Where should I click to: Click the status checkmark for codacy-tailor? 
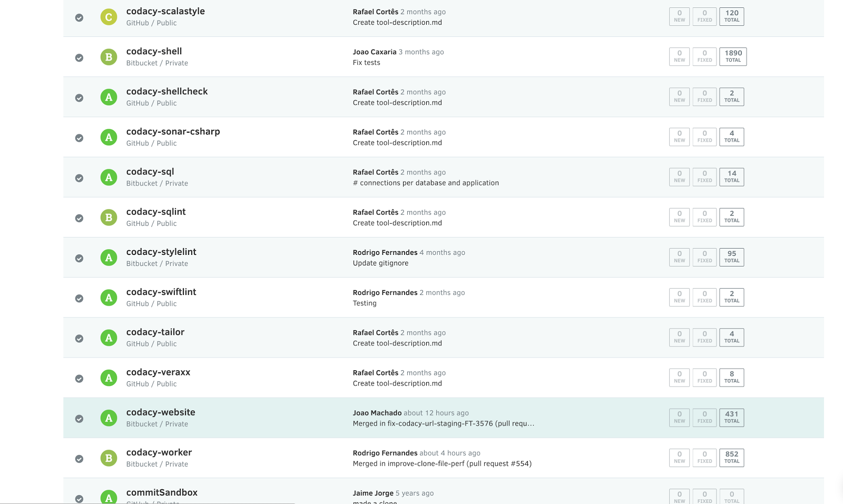(79, 339)
